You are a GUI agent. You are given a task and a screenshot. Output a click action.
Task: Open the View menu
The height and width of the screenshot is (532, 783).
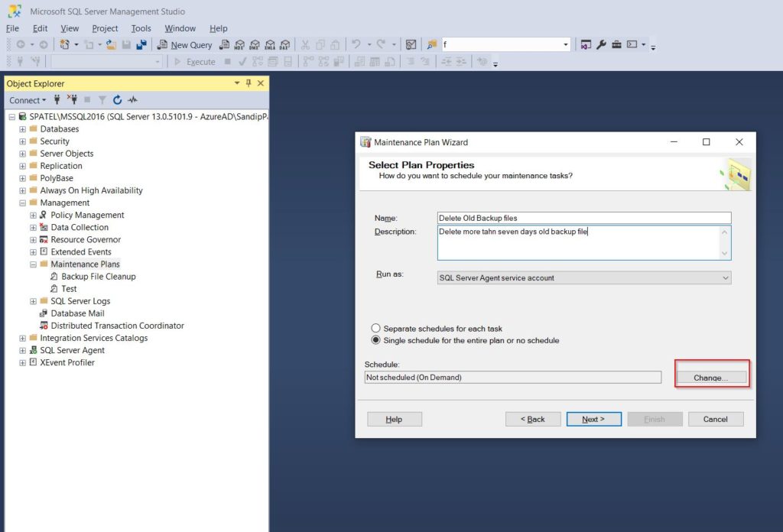[x=70, y=28]
